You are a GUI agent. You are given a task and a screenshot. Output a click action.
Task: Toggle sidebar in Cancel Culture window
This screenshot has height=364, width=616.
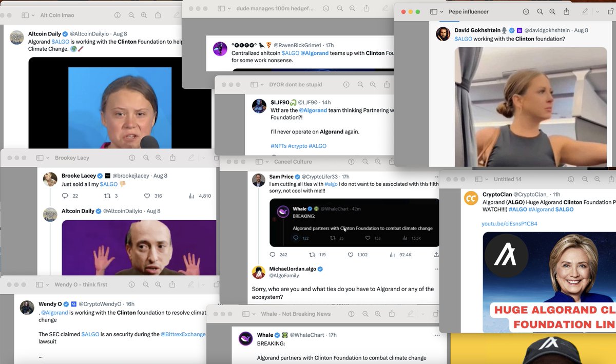pyautogui.click(x=259, y=162)
